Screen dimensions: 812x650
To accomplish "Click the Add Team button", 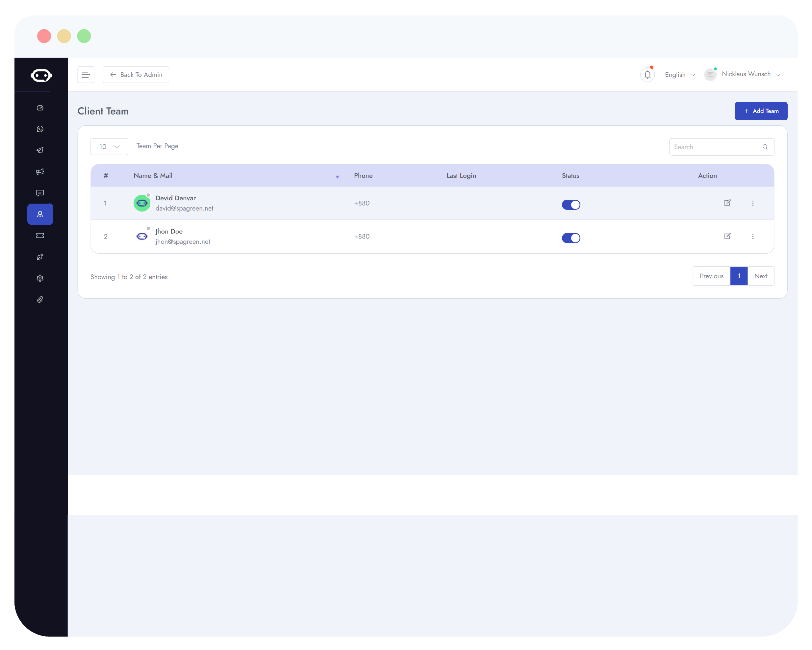I will click(x=760, y=111).
